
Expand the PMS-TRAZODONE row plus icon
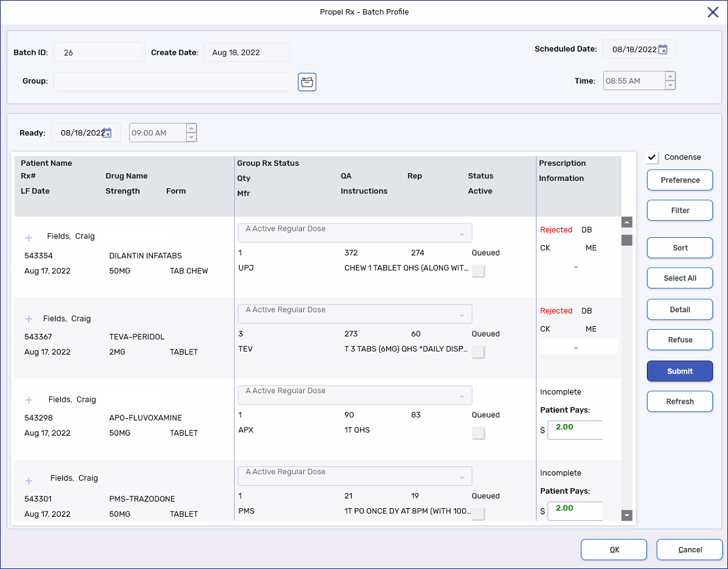point(29,481)
